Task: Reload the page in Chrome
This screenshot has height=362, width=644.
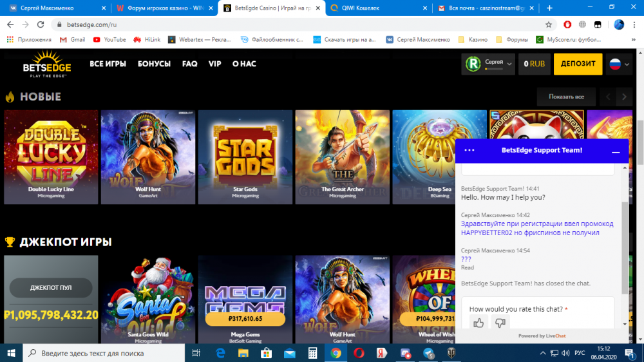Action: (40, 24)
